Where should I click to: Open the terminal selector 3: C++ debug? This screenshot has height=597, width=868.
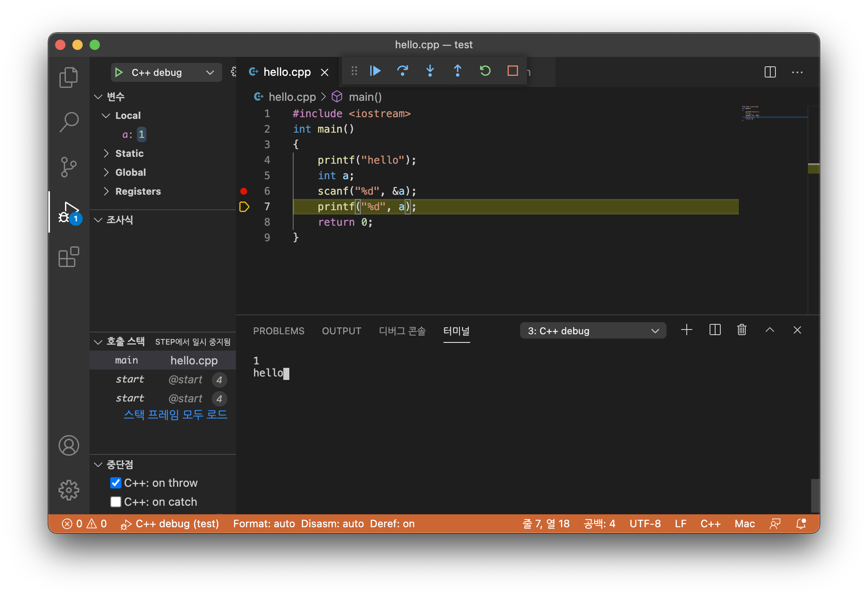(x=593, y=330)
